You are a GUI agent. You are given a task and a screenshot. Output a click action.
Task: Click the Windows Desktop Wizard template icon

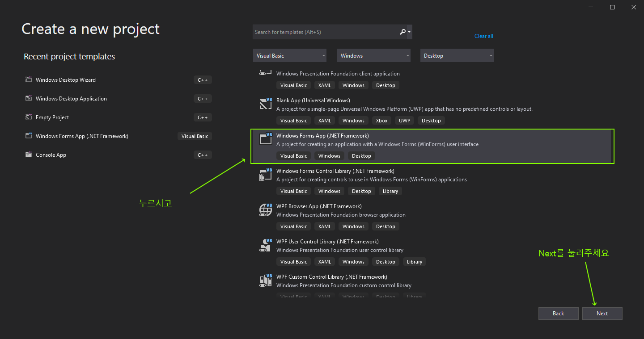tap(29, 80)
